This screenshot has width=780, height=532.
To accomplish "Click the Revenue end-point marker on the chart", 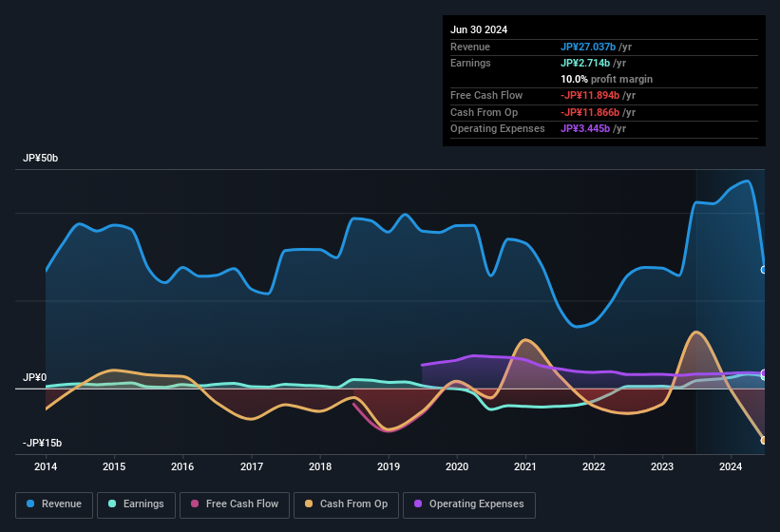I will click(764, 270).
